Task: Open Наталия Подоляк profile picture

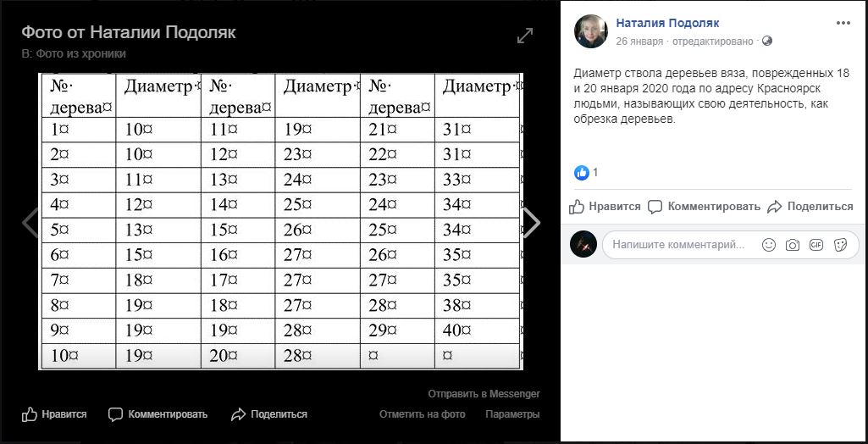Action: tap(591, 31)
